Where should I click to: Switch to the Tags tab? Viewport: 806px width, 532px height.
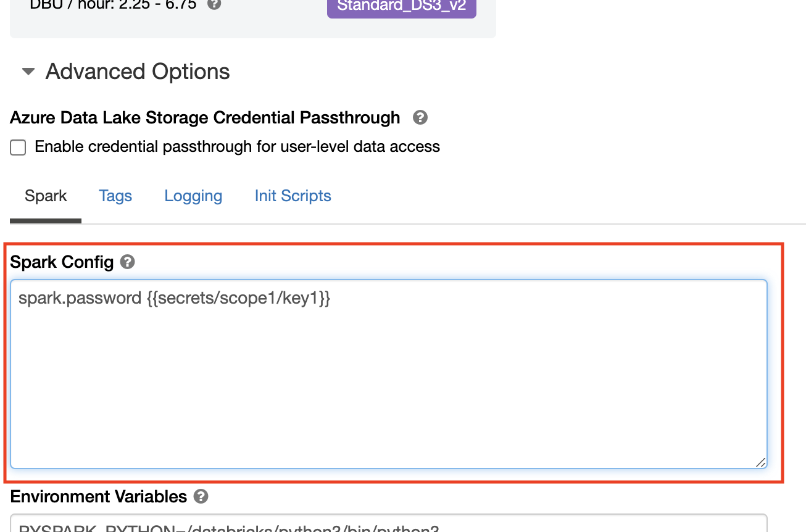[x=115, y=196]
